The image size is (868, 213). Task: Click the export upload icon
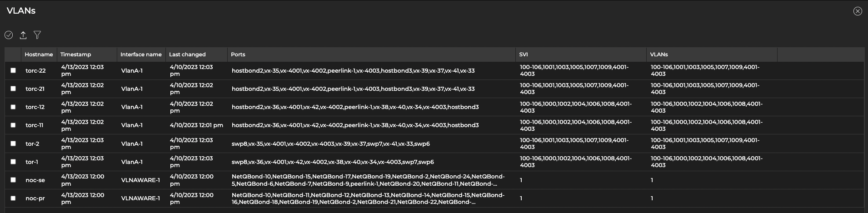[x=23, y=35]
